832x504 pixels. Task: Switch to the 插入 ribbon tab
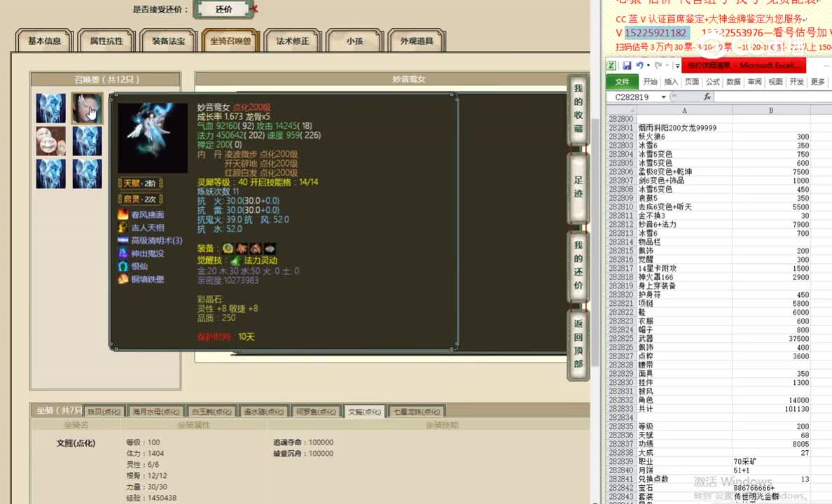point(671,82)
